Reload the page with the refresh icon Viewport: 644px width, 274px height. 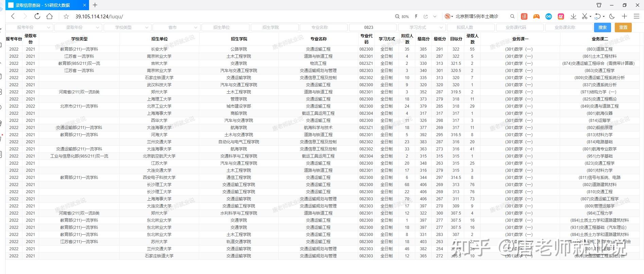point(37,16)
